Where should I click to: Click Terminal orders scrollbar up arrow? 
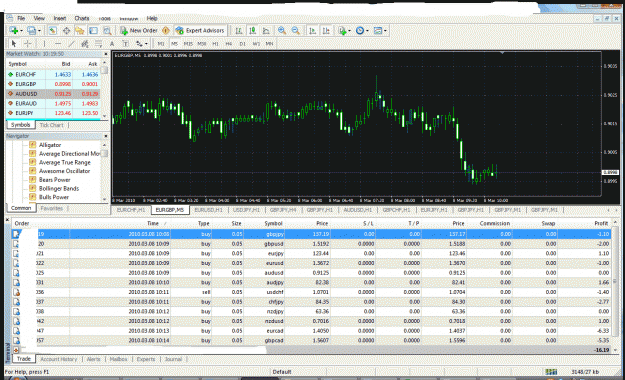point(615,222)
